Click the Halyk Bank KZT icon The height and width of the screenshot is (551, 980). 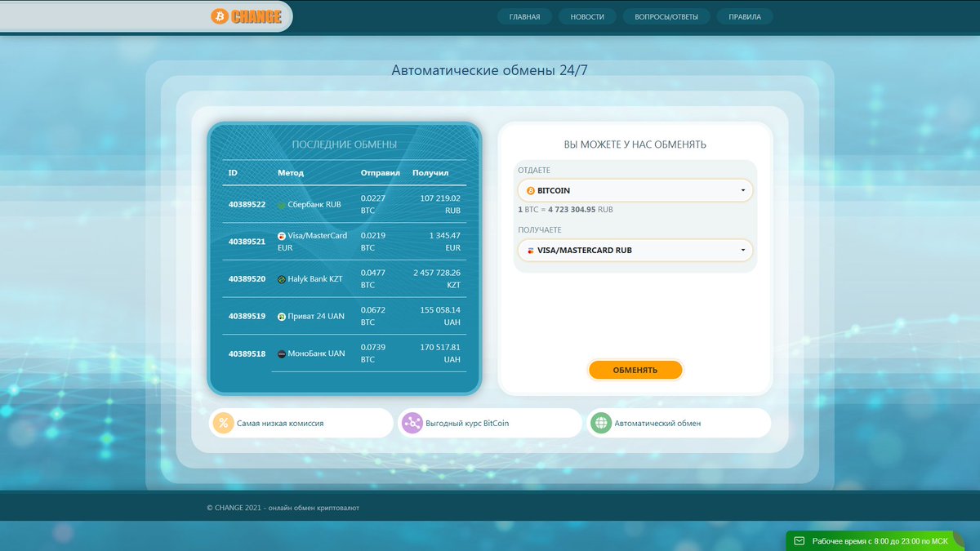click(282, 279)
